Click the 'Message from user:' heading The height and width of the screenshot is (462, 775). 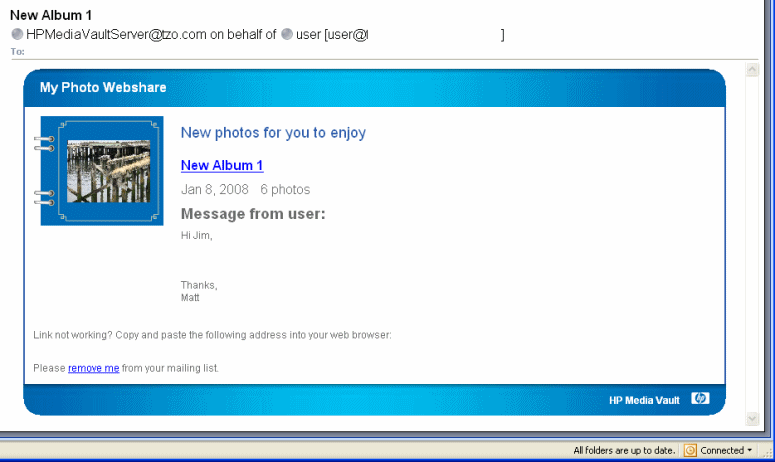[253, 214]
